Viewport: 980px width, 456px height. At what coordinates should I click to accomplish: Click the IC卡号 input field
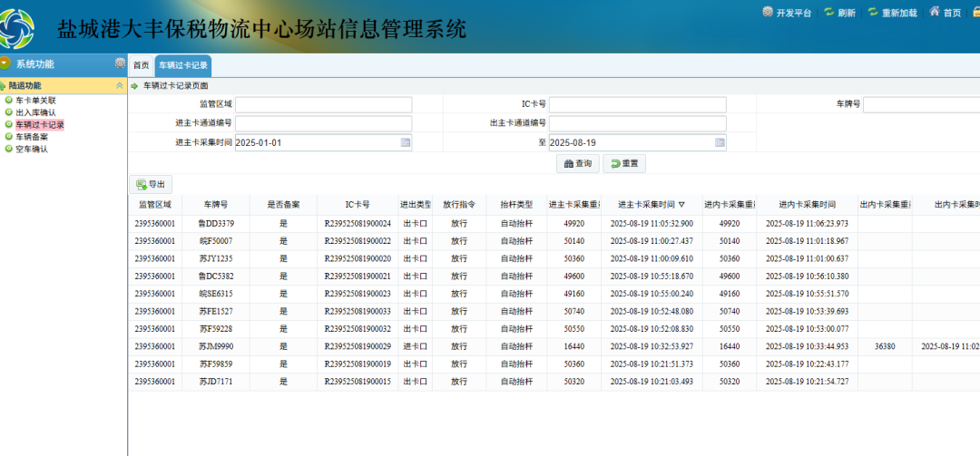point(637,104)
